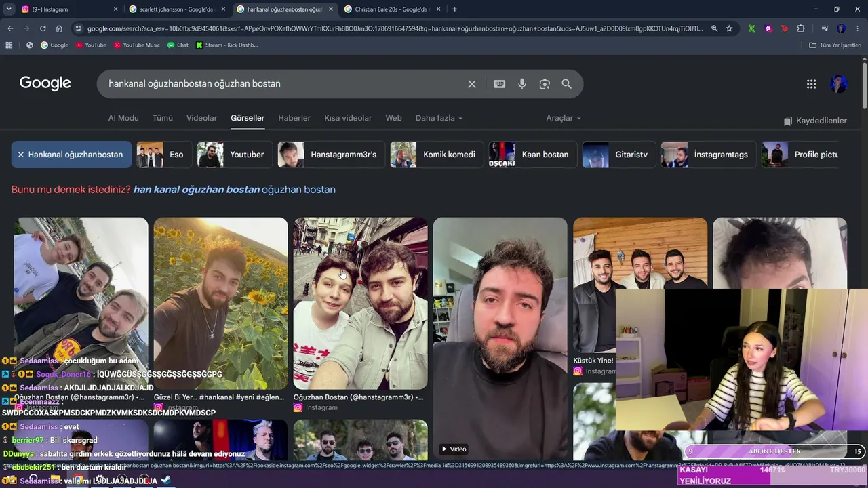Open the Tüm Yer İşaretleri folder

835,45
